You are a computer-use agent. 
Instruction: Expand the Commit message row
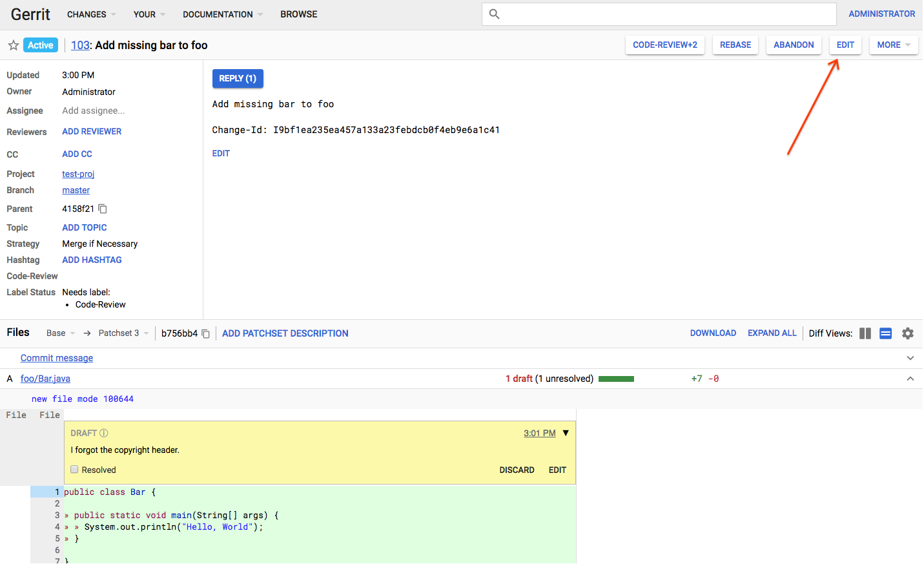click(x=910, y=358)
